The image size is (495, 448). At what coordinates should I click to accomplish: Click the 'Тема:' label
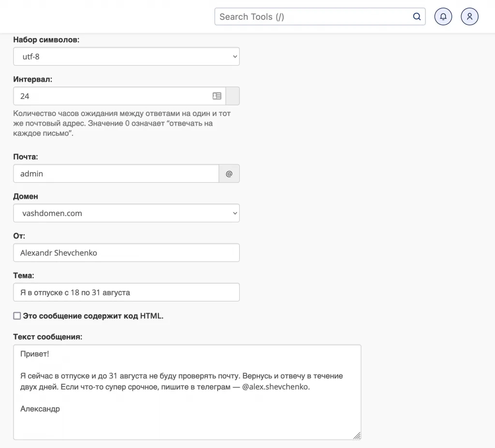(24, 275)
